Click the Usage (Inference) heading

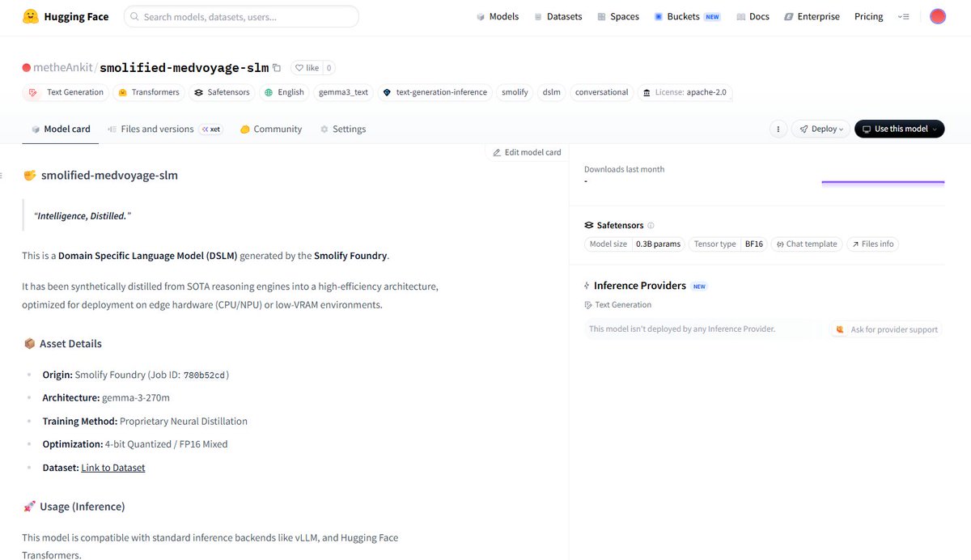[x=83, y=507]
